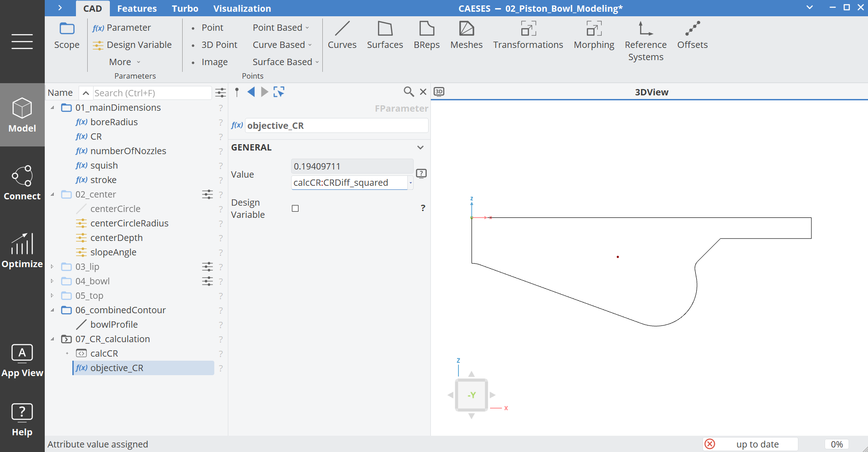868x452 pixels.
Task: Open the Curve Based dropdown
Action: (282, 45)
